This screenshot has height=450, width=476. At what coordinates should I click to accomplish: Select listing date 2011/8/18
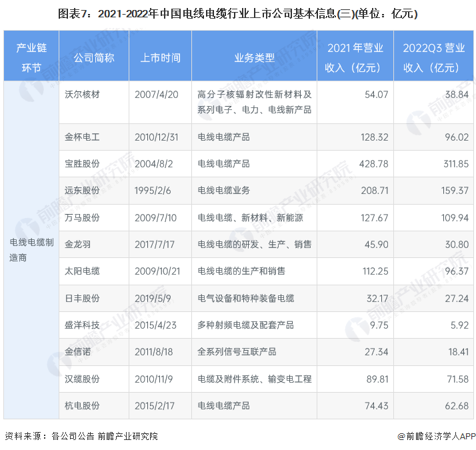pos(153,352)
